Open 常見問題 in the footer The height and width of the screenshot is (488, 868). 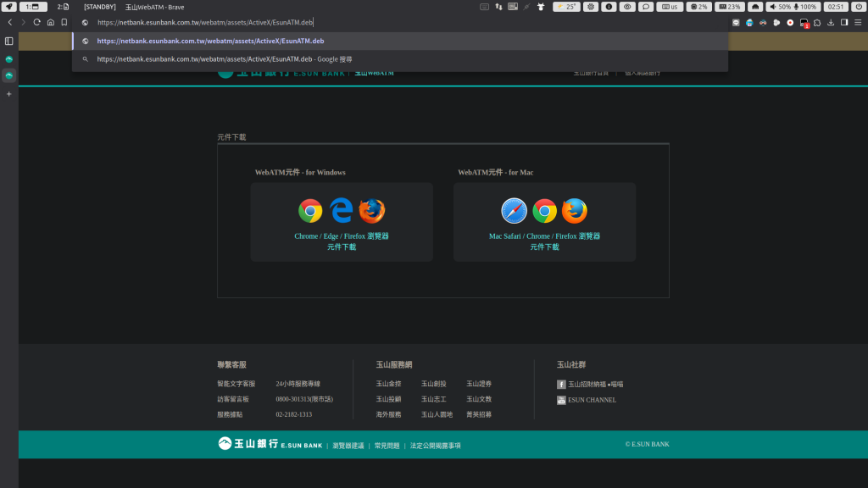coord(387,446)
